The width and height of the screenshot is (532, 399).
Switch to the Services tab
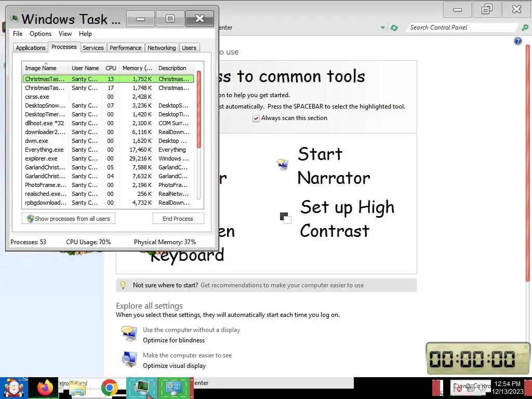pyautogui.click(x=93, y=48)
